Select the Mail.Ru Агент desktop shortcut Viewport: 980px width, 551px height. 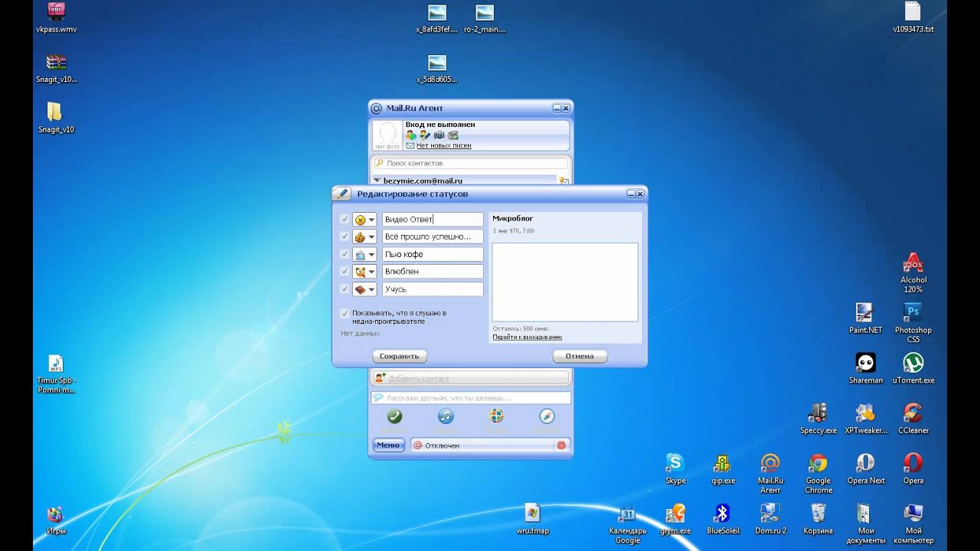[770, 473]
